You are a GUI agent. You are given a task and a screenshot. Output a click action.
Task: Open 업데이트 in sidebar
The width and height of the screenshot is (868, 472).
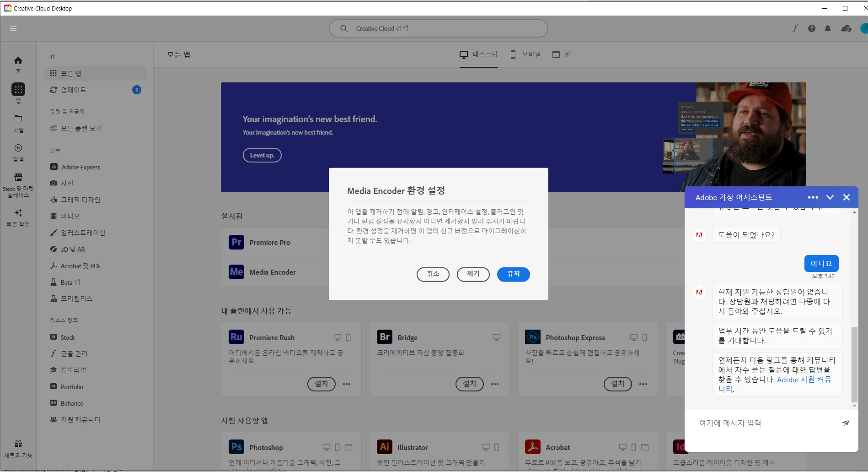point(96,90)
